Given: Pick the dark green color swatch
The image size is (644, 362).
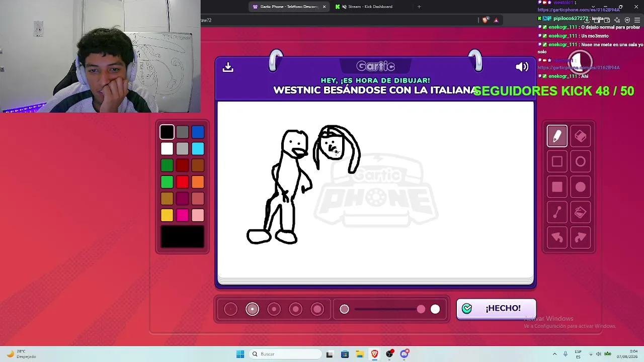Looking at the screenshot, I should point(167,165).
